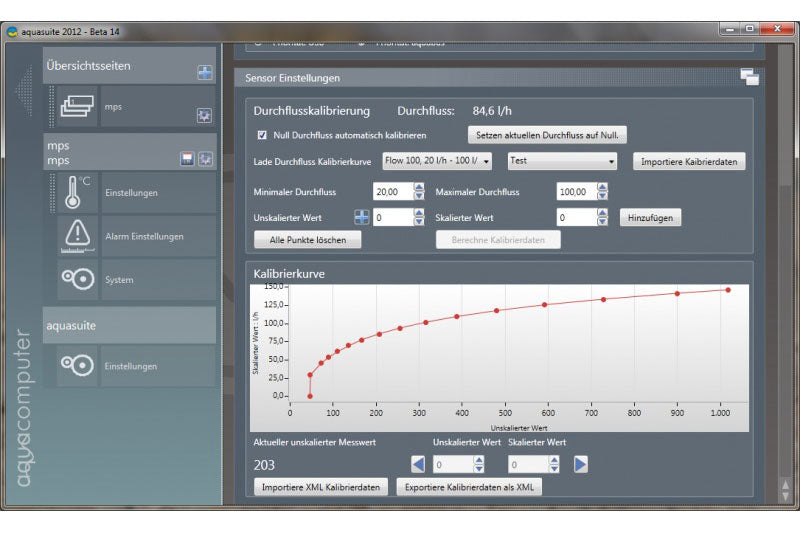Screen dimensions: 800x533
Task: Increase Minimaler Durchfluss with the spinner
Action: 418,186
